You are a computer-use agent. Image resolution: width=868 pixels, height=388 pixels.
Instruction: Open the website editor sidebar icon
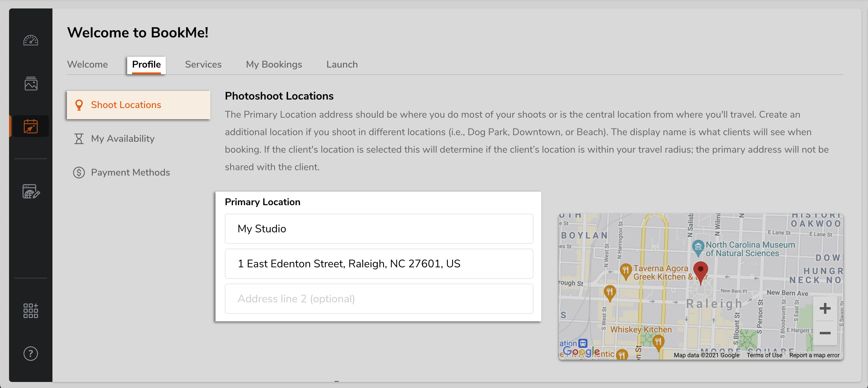(x=31, y=191)
